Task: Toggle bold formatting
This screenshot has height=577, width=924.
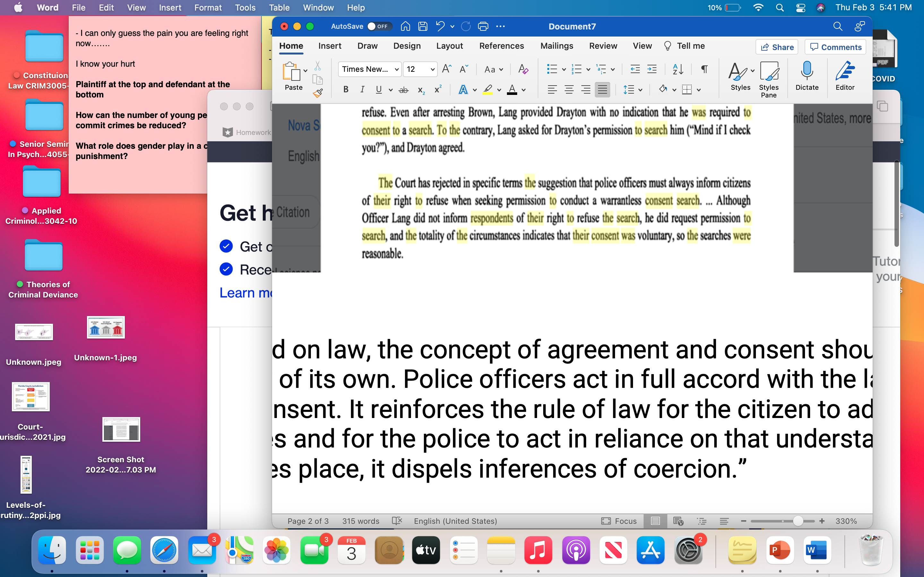Action: (x=346, y=89)
